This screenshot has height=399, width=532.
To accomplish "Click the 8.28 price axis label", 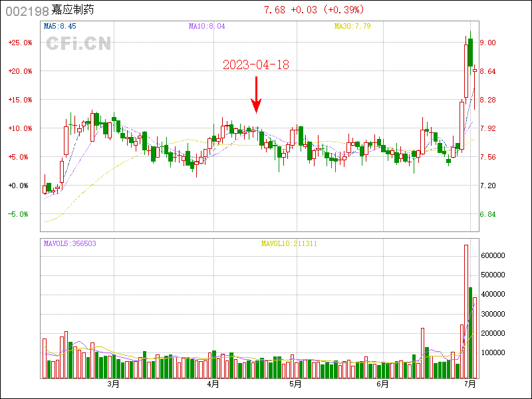I will 488,100.
